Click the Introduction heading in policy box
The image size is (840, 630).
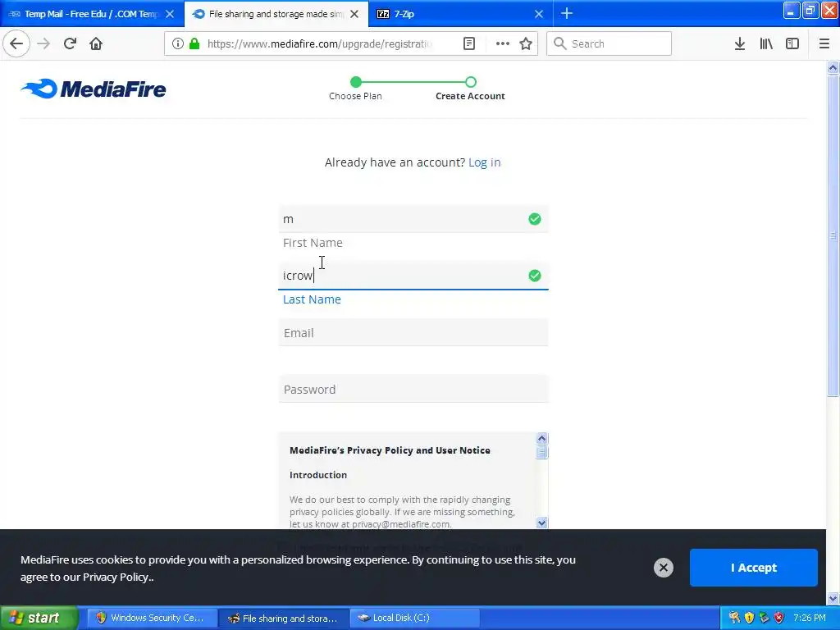[318, 475]
